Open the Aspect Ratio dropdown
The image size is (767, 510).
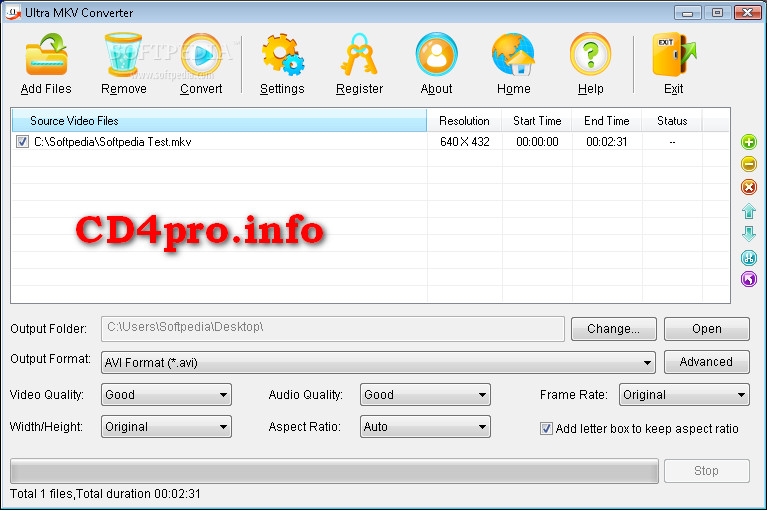[425, 426]
